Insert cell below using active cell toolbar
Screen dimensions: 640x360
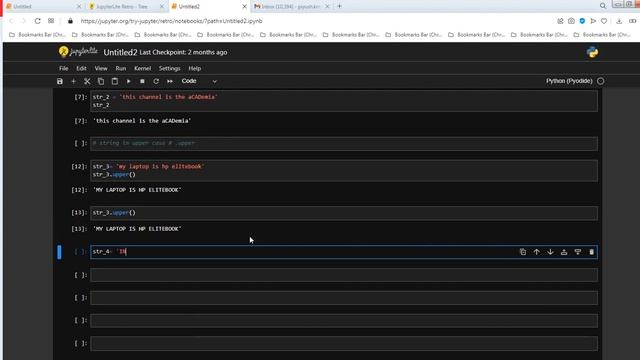(x=578, y=252)
